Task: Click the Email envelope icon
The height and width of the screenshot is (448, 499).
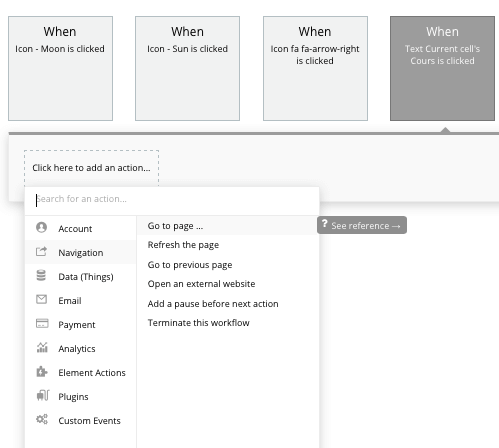Action: click(41, 299)
